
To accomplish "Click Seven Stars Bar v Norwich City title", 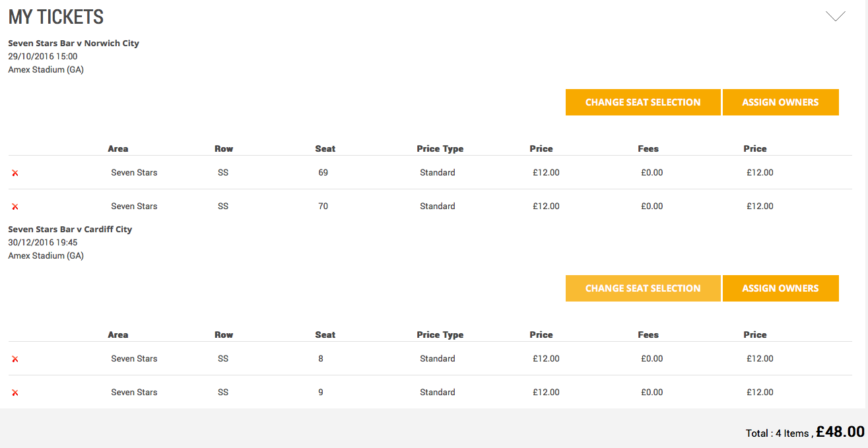I will (73, 43).
